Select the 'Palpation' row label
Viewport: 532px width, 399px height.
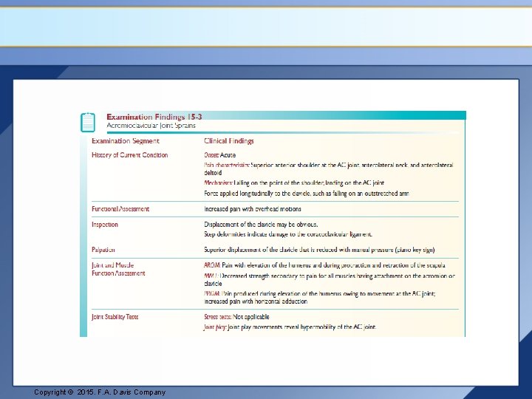point(103,250)
